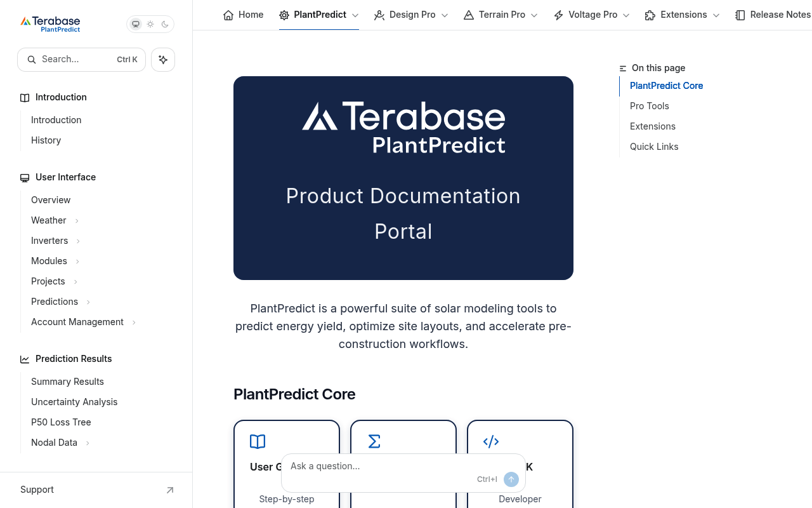Viewport: 812px width, 508px height.
Task: Open the Overview page link
Action: (51, 200)
